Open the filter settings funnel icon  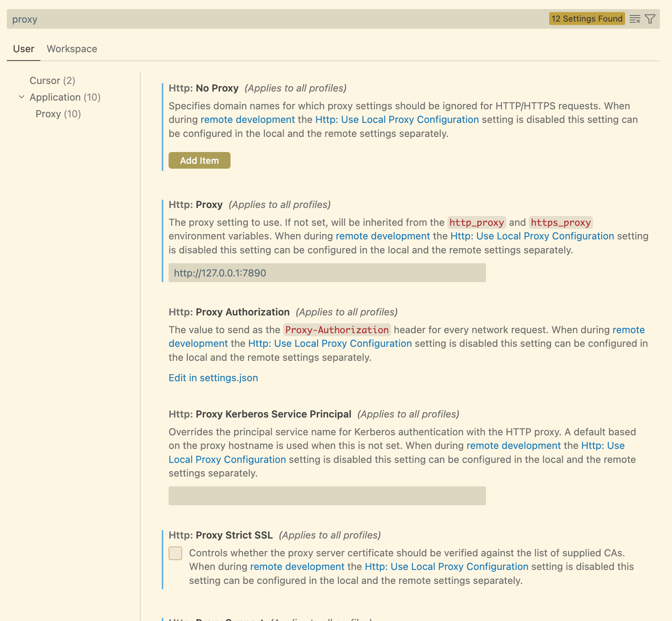650,19
